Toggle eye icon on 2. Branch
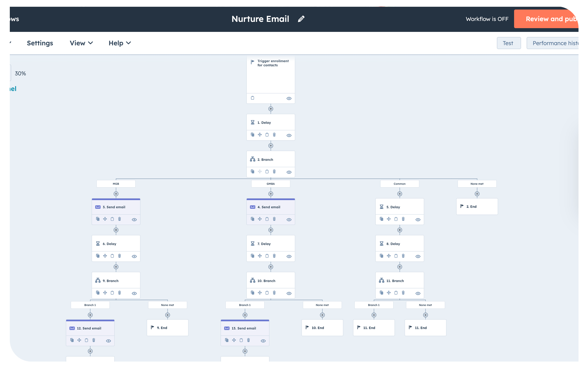The height and width of the screenshot is (368, 588). point(289,172)
